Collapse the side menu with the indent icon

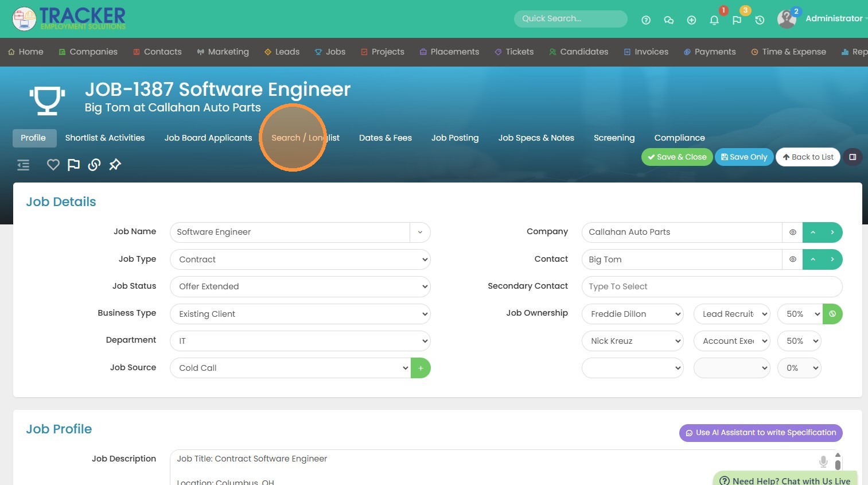point(23,165)
